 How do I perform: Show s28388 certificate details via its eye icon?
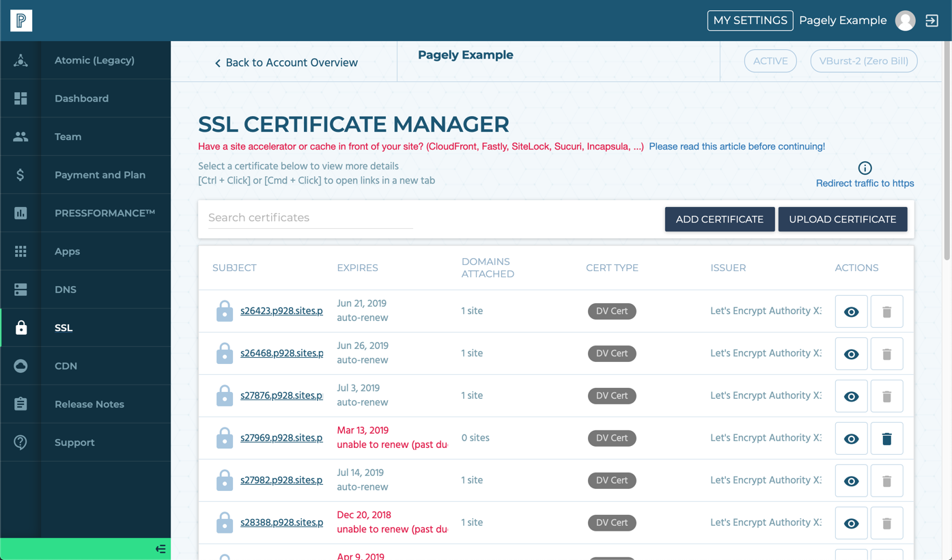pyautogui.click(x=851, y=522)
